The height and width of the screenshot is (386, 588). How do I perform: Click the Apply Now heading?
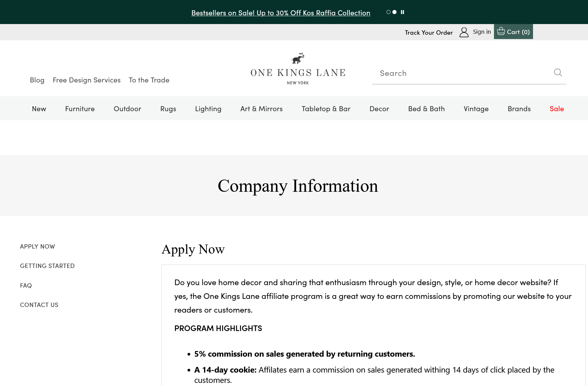[193, 250]
